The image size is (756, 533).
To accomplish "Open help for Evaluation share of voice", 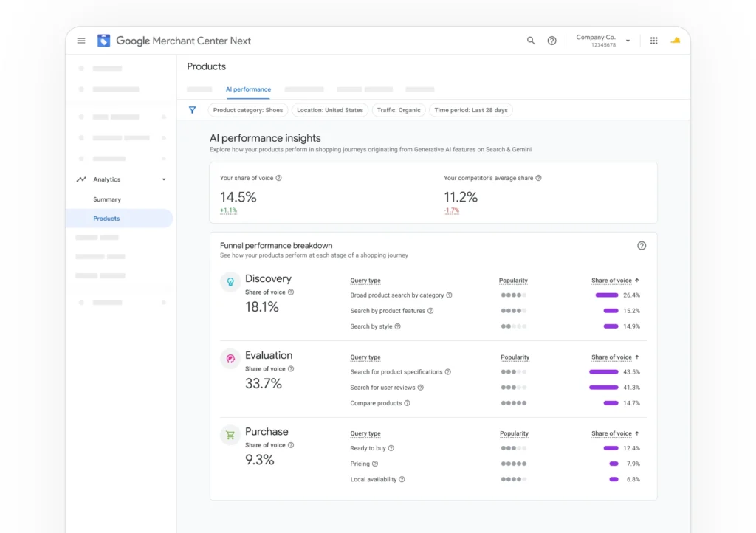I will pyautogui.click(x=291, y=368).
